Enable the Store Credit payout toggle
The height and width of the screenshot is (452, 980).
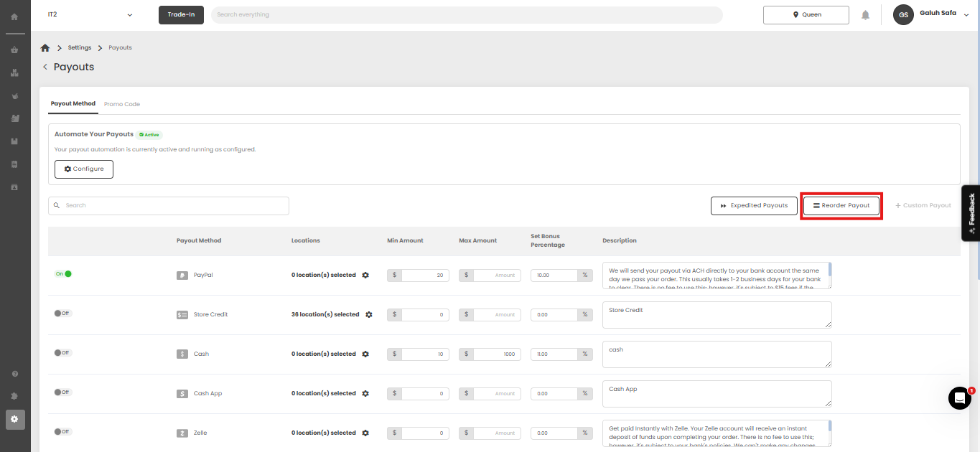[x=63, y=314]
